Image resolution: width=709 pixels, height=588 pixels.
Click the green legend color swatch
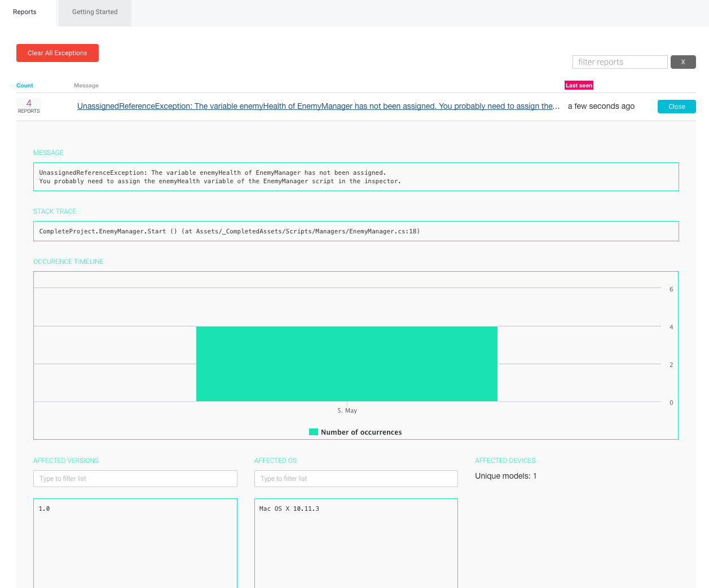[314, 432]
